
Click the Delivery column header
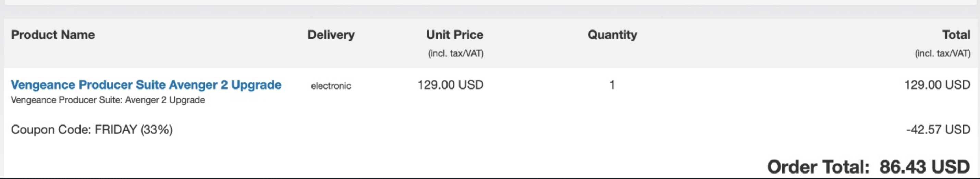331,35
